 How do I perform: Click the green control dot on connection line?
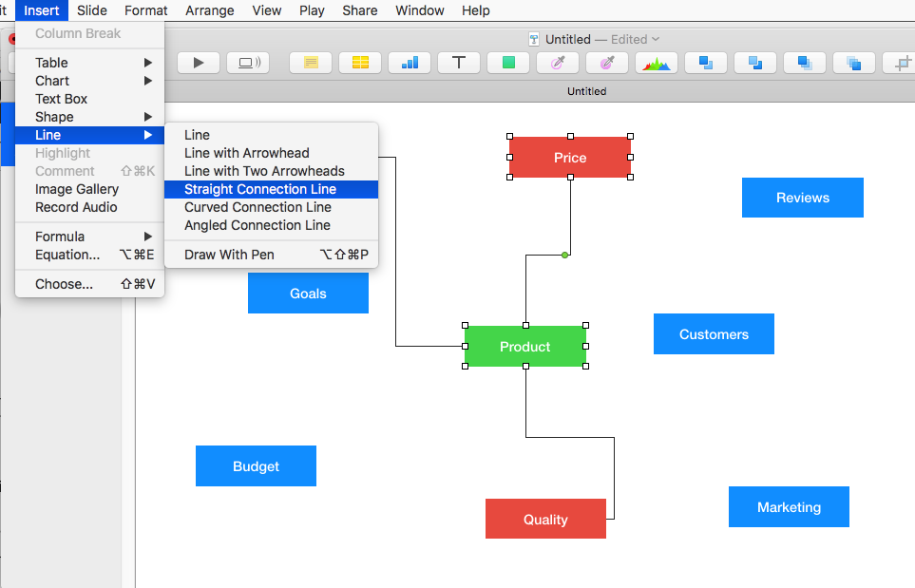[564, 255]
